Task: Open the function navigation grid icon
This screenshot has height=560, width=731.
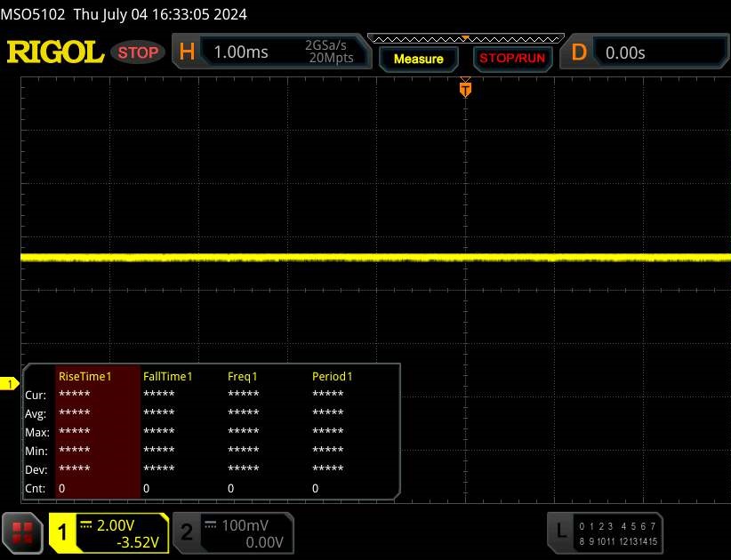Action: (x=24, y=532)
